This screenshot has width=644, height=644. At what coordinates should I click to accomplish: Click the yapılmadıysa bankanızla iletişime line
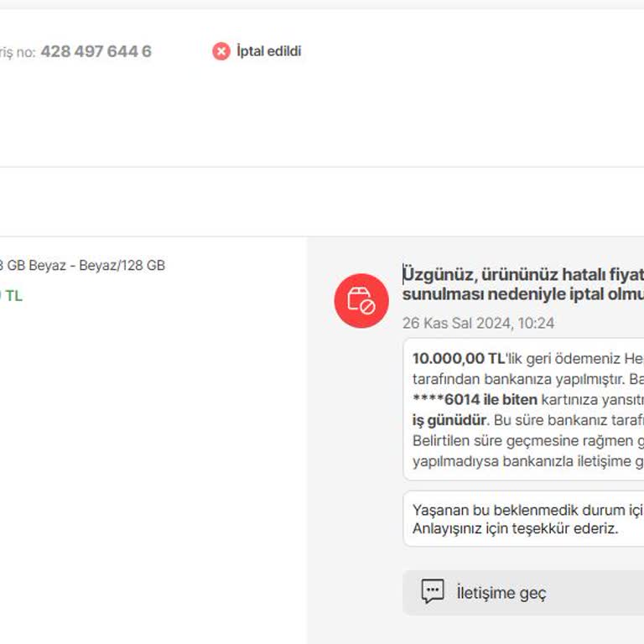point(527,461)
